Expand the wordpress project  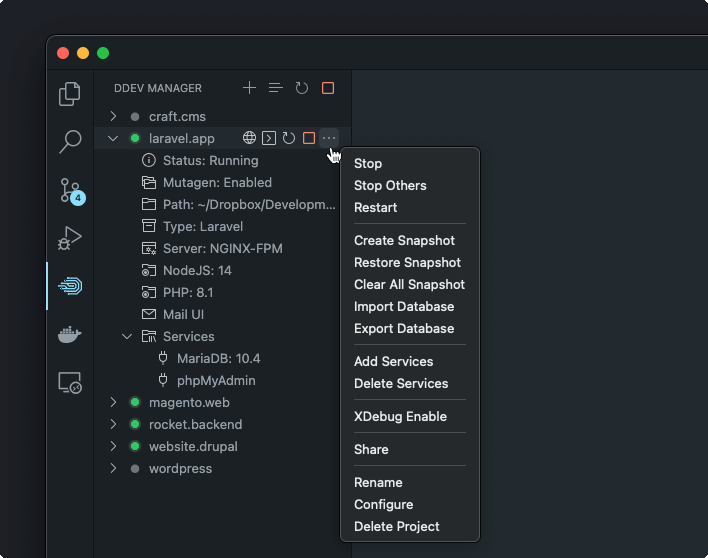coord(113,468)
